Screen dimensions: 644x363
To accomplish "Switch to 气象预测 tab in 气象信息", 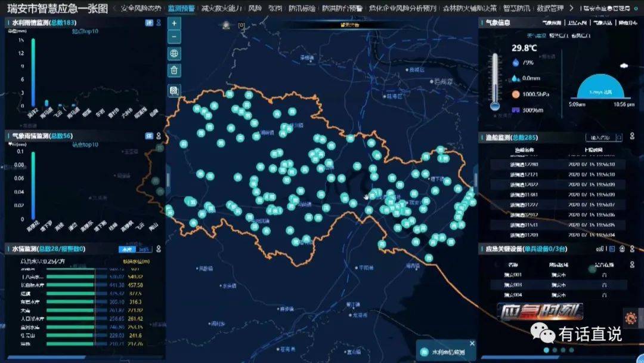I will point(552,23).
